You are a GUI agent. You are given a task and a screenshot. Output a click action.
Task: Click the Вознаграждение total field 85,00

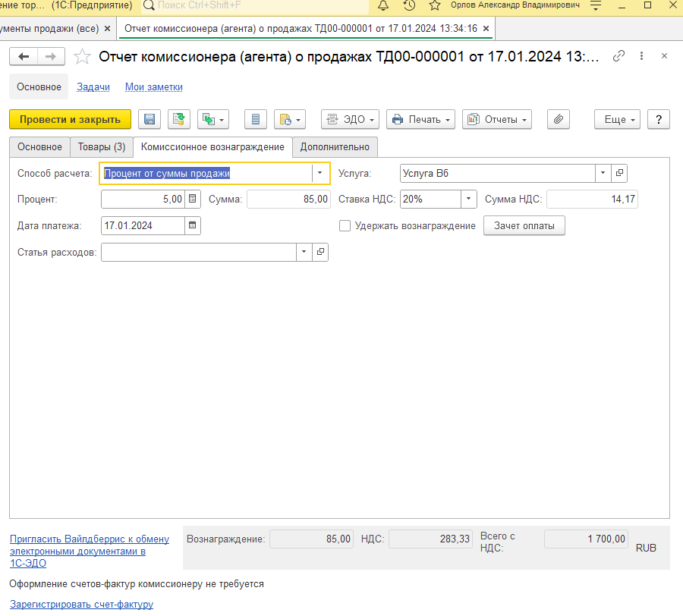pos(311,539)
